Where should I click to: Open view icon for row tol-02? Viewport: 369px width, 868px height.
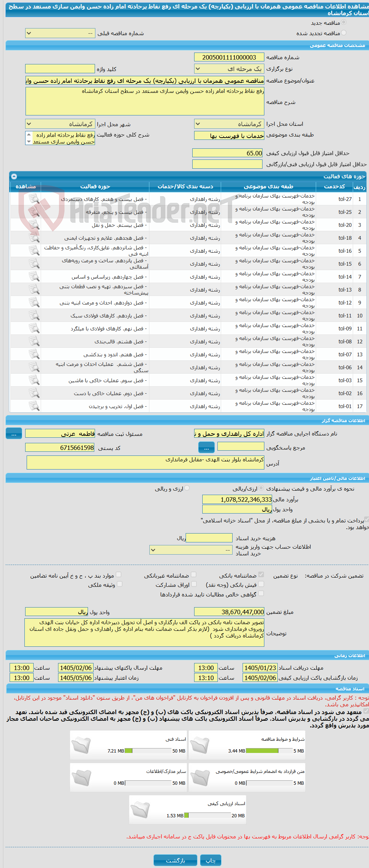34,393
